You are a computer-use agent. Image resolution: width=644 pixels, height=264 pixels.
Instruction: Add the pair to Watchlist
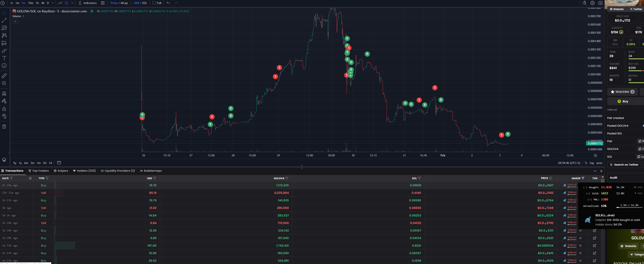(x=622, y=92)
